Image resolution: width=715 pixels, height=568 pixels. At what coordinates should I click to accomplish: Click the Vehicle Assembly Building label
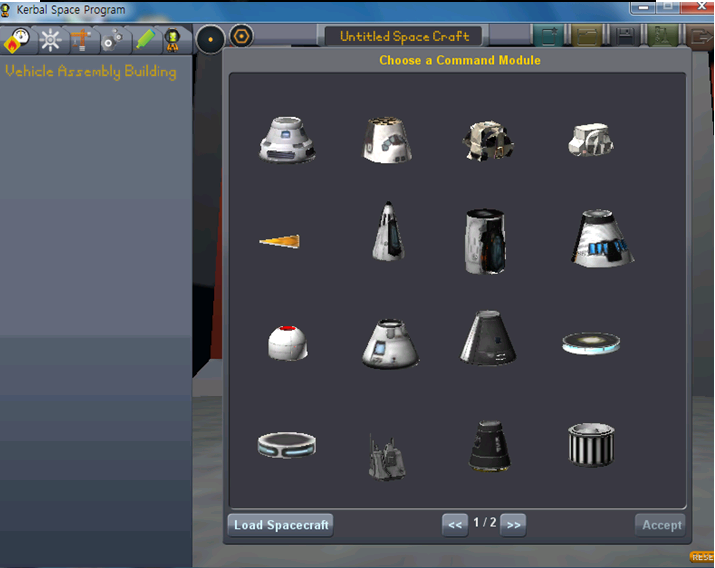[x=91, y=72]
